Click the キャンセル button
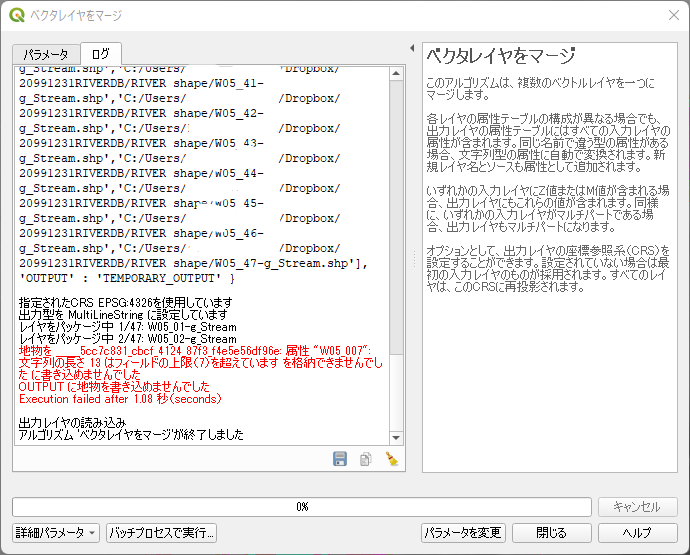The image size is (690, 555). (x=636, y=507)
